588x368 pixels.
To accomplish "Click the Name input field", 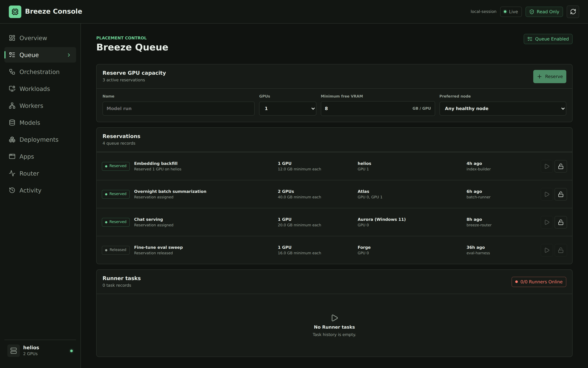I will click(x=178, y=109).
